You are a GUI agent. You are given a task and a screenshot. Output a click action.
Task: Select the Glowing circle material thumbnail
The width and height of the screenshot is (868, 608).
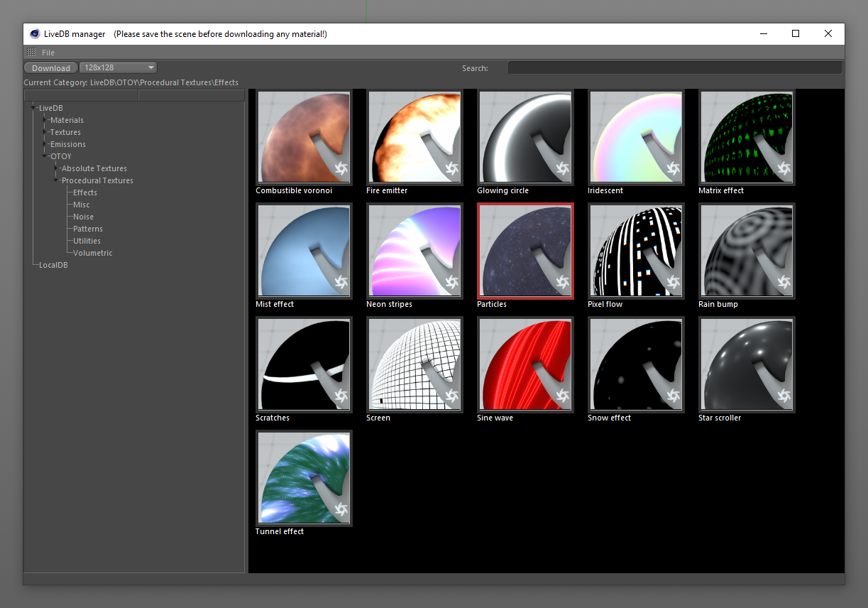pos(525,137)
